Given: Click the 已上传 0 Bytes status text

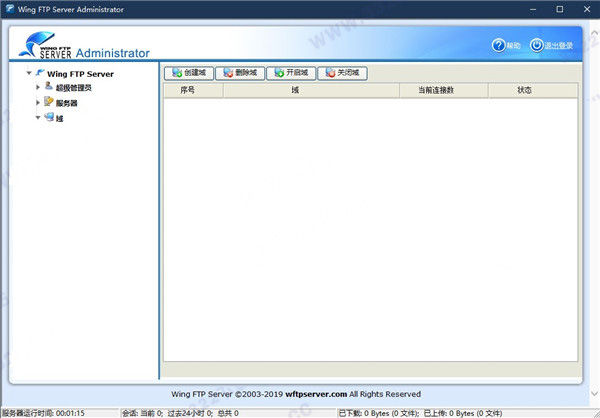Looking at the screenshot, I should pos(463,413).
